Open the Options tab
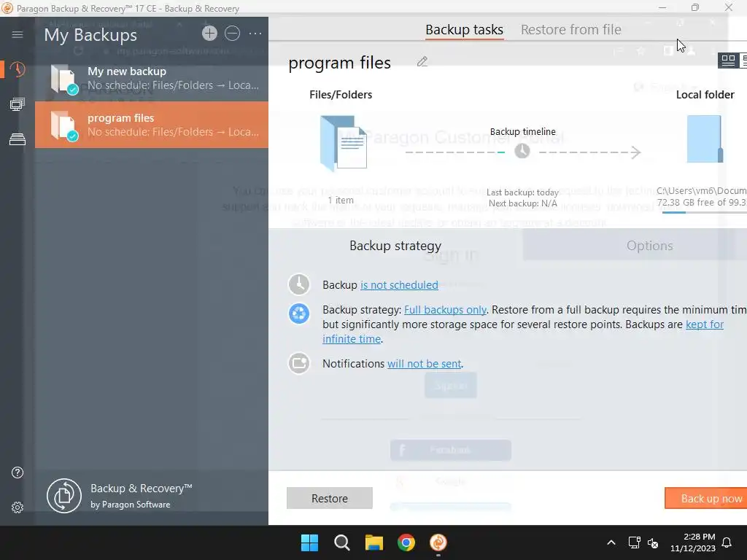747x560 pixels. pos(649,245)
